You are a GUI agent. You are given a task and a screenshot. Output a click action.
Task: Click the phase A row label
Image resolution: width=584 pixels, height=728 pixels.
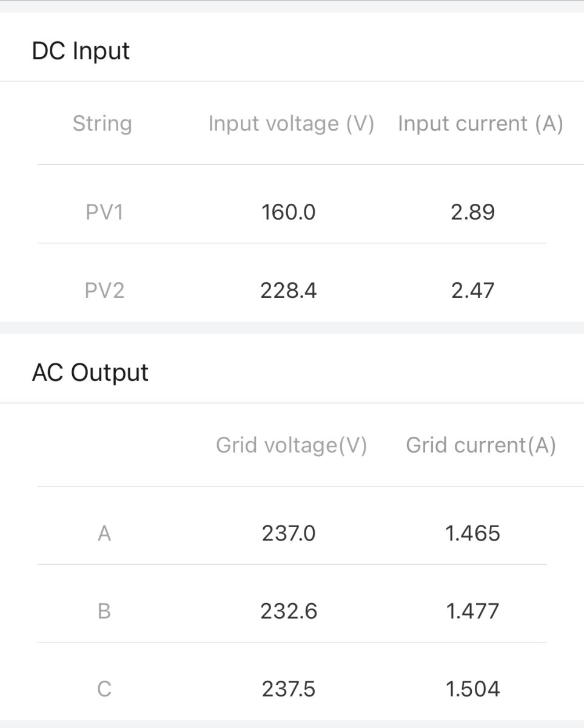tap(104, 534)
